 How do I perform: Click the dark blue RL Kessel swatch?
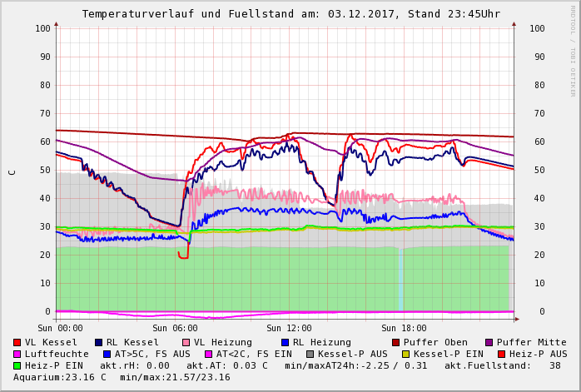point(98,342)
